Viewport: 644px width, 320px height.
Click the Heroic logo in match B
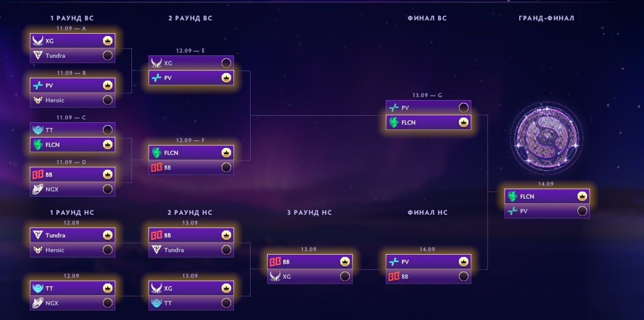(38, 100)
